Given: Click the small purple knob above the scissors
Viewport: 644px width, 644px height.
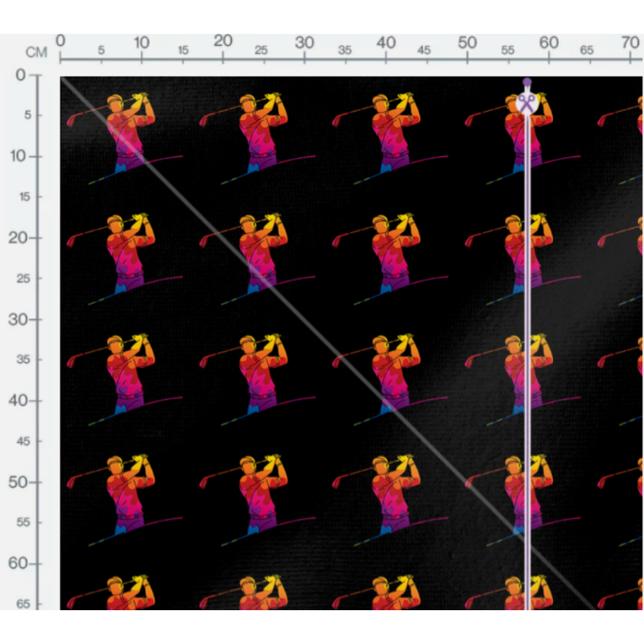Looking at the screenshot, I should click(x=526, y=82).
